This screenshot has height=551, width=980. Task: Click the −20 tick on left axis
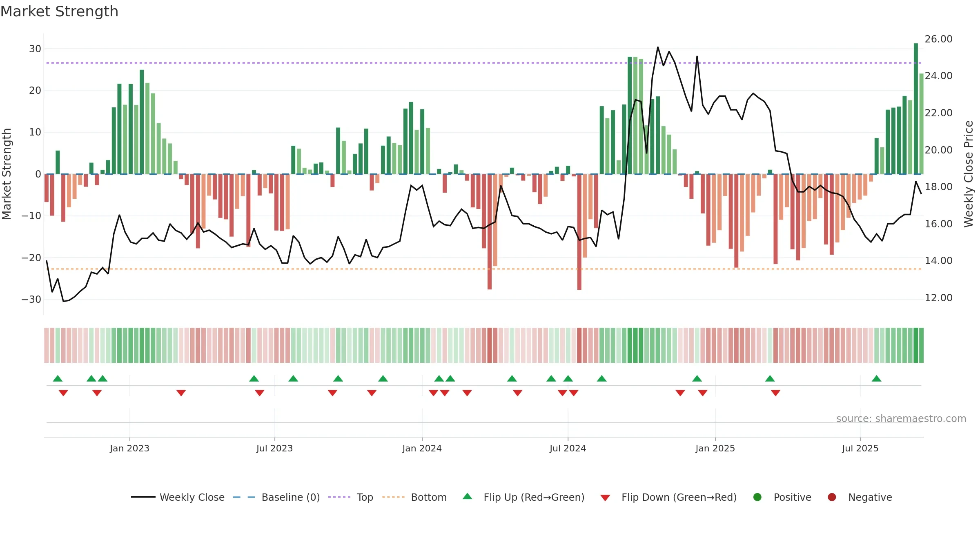[31, 258]
